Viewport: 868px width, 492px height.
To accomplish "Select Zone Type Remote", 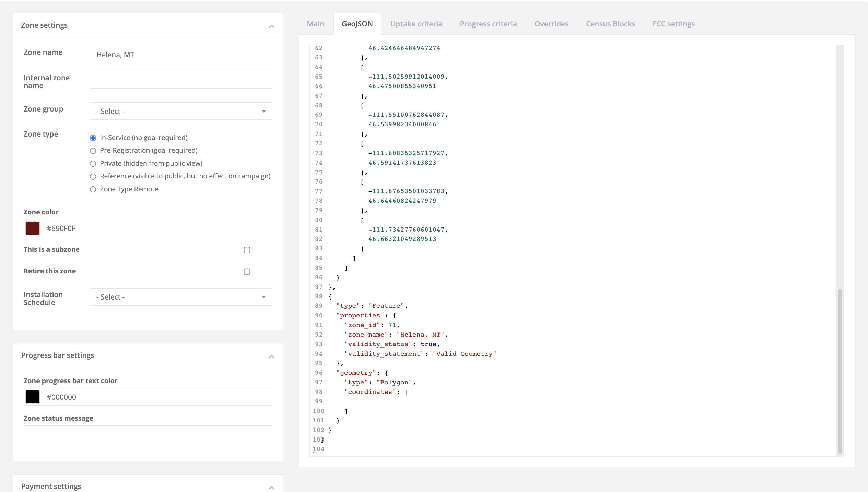I will pos(93,189).
